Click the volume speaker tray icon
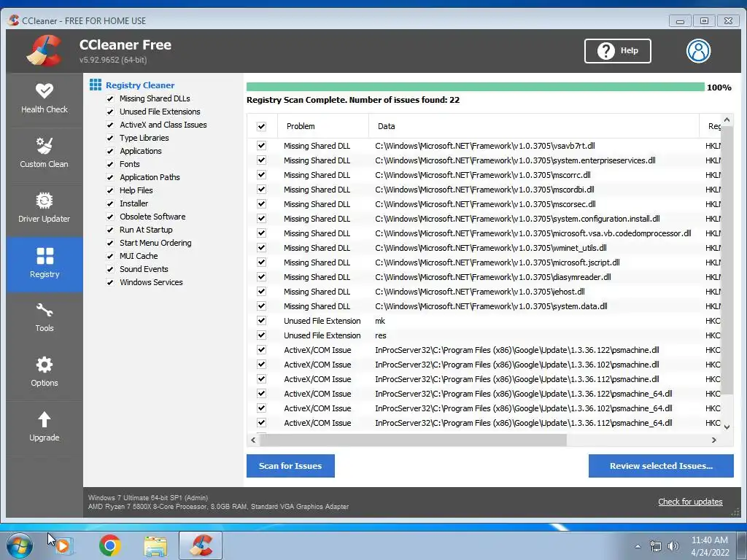This screenshot has height=560, width=747. [x=673, y=546]
